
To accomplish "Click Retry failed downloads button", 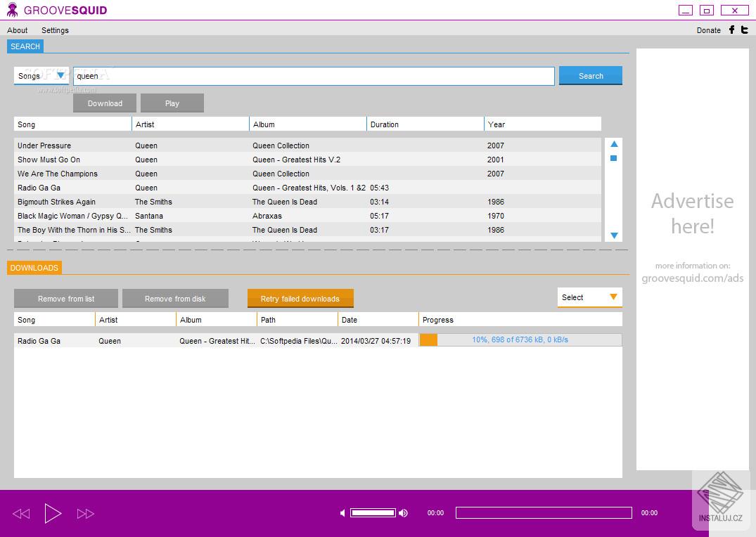I will pyautogui.click(x=300, y=299).
